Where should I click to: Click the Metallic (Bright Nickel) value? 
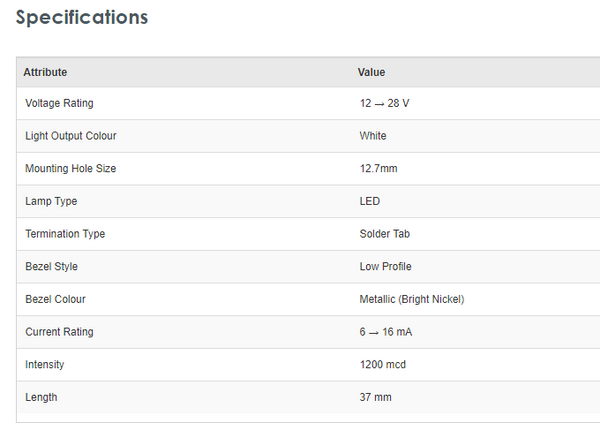click(x=411, y=299)
